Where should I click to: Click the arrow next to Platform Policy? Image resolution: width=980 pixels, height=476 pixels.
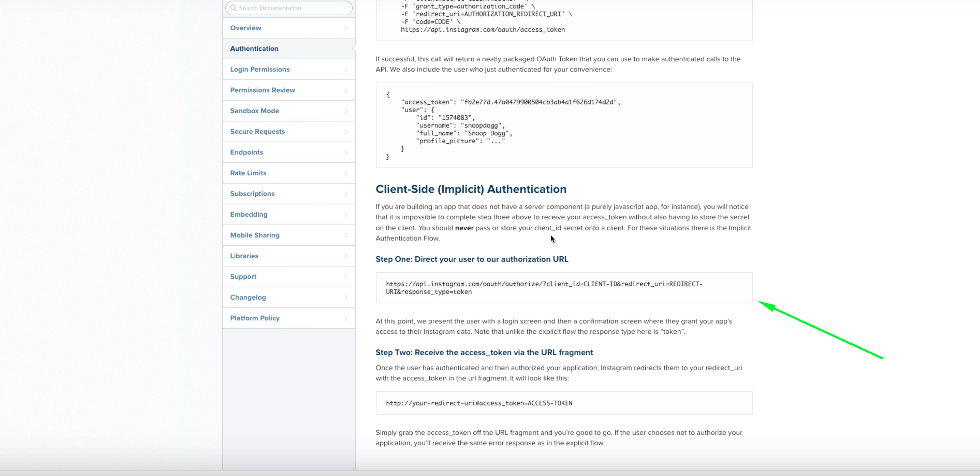coord(346,317)
